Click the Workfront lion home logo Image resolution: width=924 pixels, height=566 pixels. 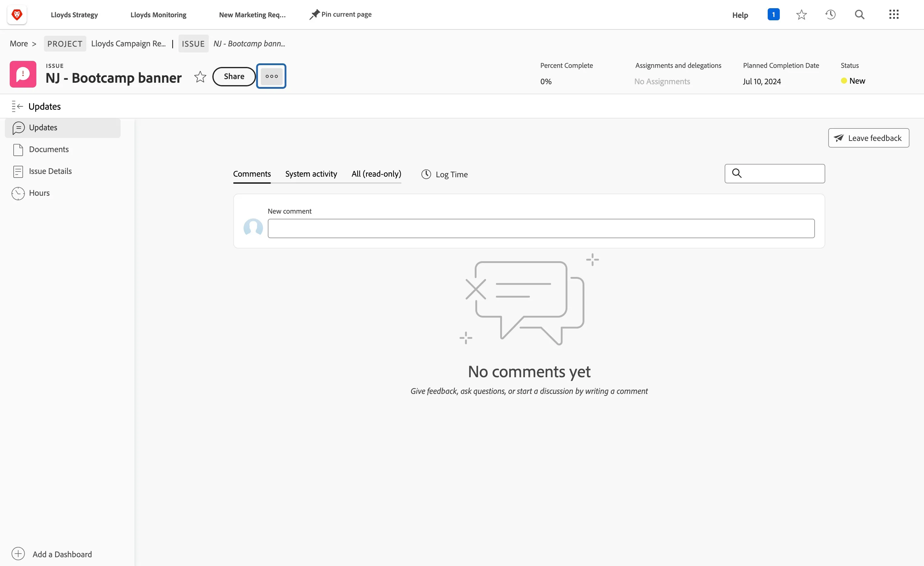pyautogui.click(x=17, y=15)
